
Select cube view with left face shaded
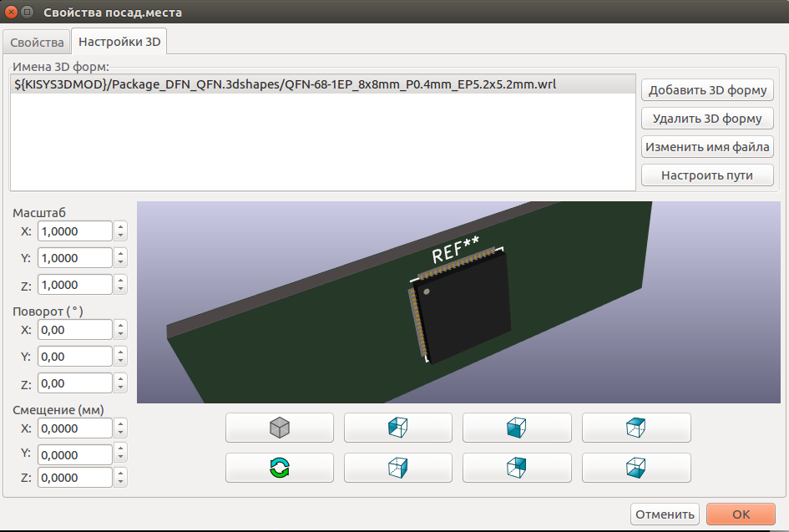coord(397,428)
